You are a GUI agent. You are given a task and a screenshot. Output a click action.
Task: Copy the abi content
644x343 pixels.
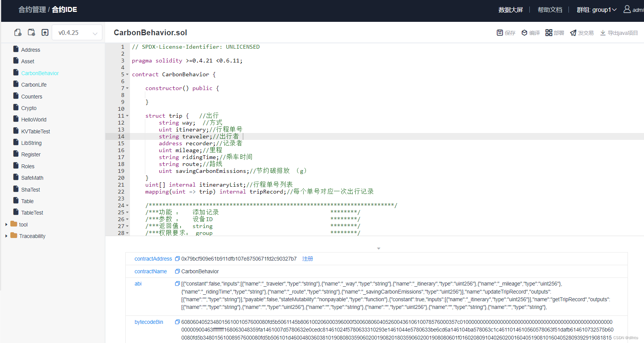[x=177, y=284]
